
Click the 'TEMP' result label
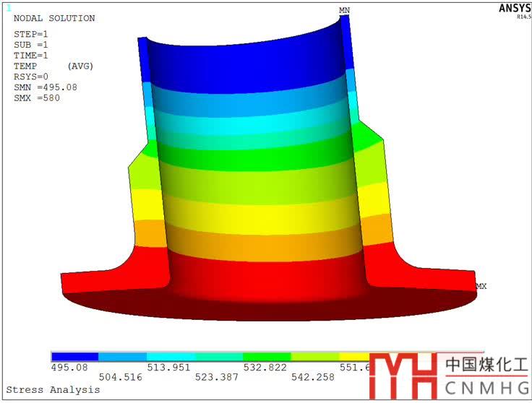[x=25, y=66]
